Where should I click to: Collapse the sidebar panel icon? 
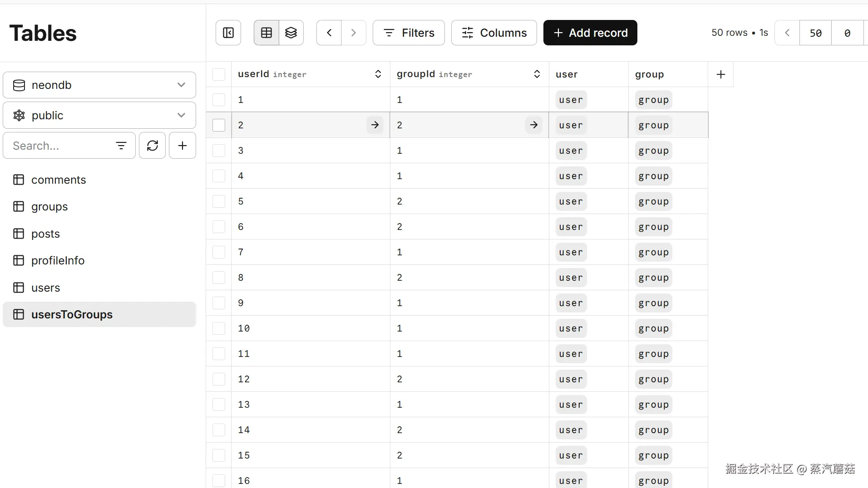click(x=228, y=33)
